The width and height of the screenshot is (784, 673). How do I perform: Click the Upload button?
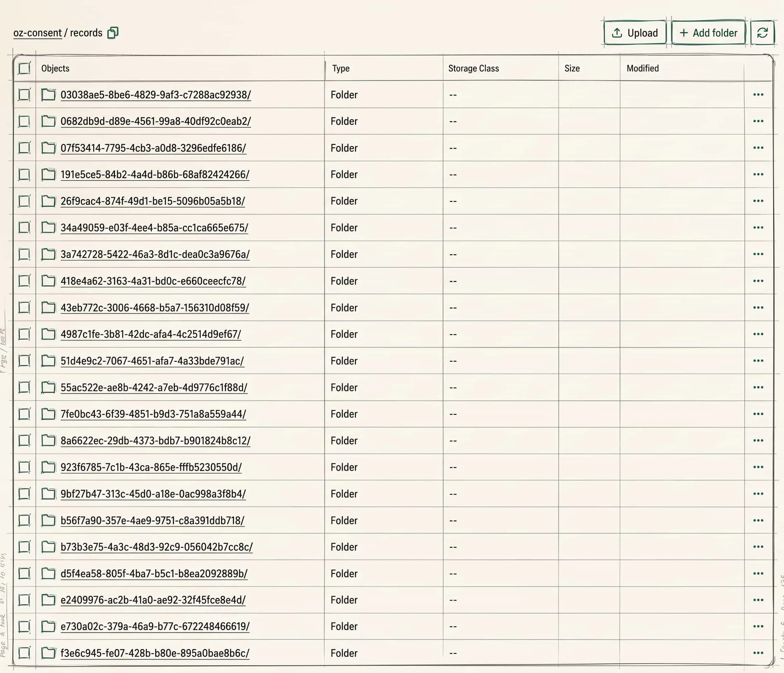pyautogui.click(x=635, y=33)
